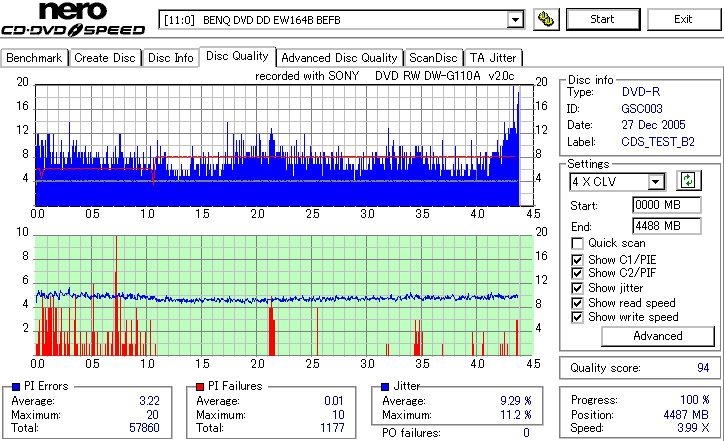Click the PI Errors average 3.22
Screen dimensions: 724x441
tap(149, 401)
